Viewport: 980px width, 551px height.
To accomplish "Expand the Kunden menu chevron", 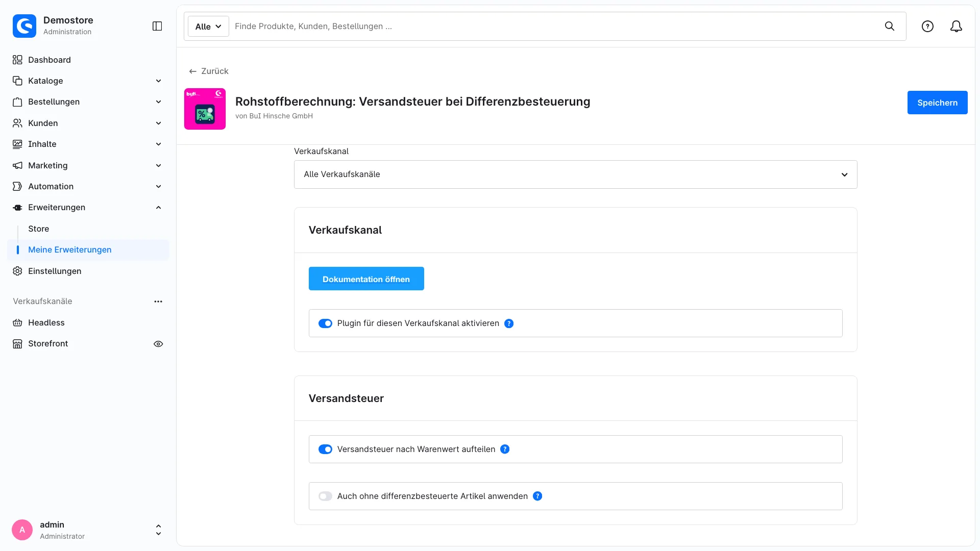I will coord(158,123).
